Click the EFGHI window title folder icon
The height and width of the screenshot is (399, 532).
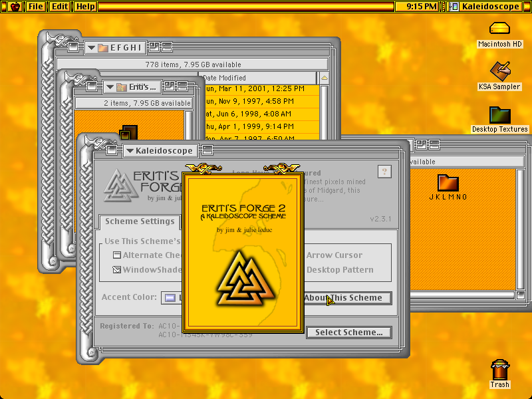click(x=103, y=48)
